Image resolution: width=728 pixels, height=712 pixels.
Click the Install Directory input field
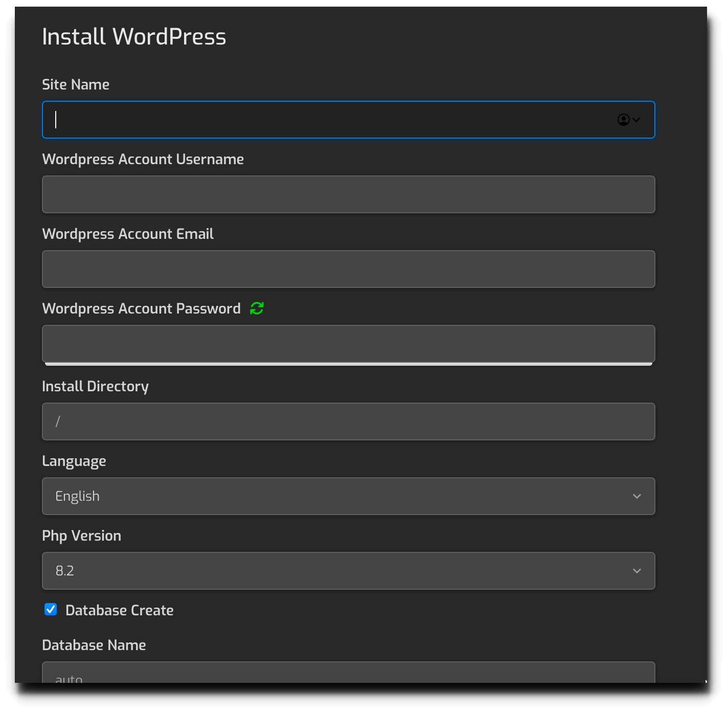[x=349, y=421]
